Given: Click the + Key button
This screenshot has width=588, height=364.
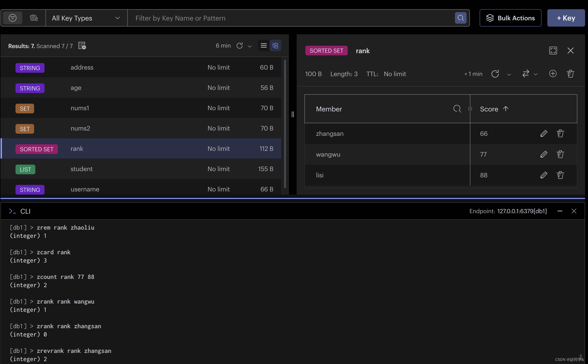Looking at the screenshot, I should coord(566,18).
